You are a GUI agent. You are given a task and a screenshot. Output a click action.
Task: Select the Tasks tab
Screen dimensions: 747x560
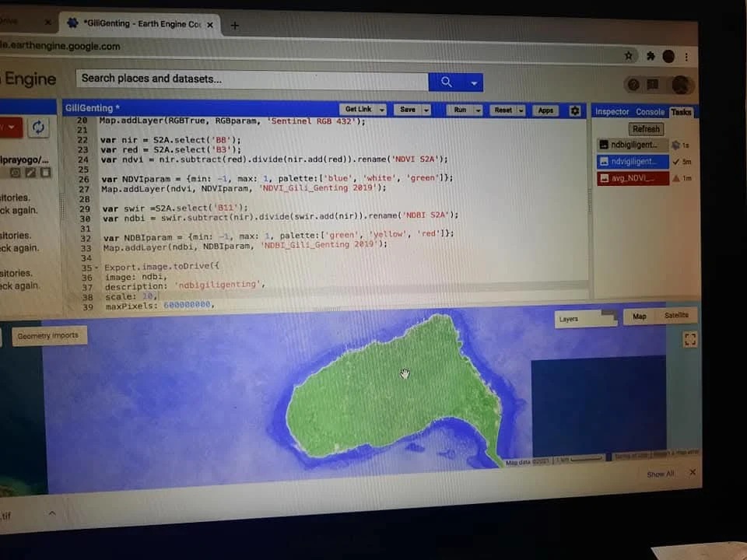tap(682, 112)
